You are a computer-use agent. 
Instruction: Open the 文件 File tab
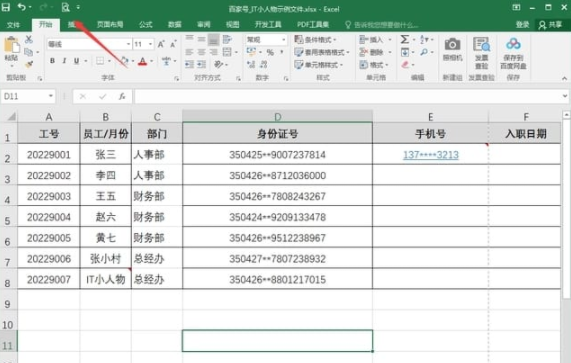(13, 24)
